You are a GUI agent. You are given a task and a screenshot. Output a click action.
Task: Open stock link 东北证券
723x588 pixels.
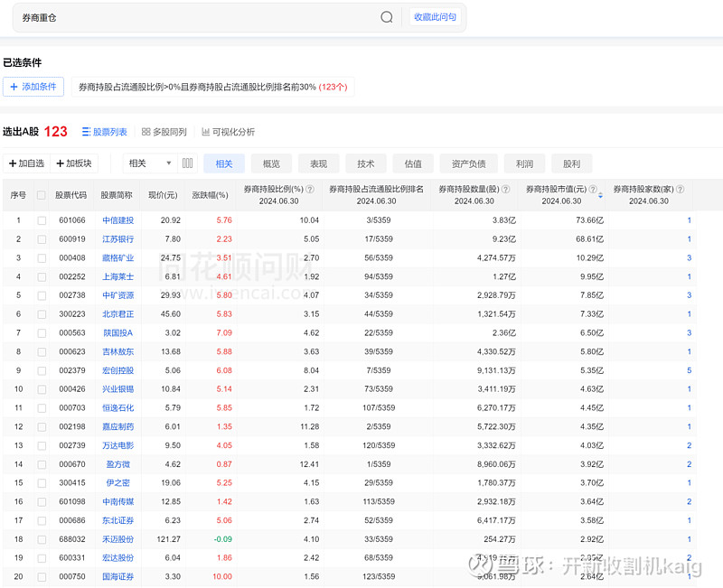[118, 521]
